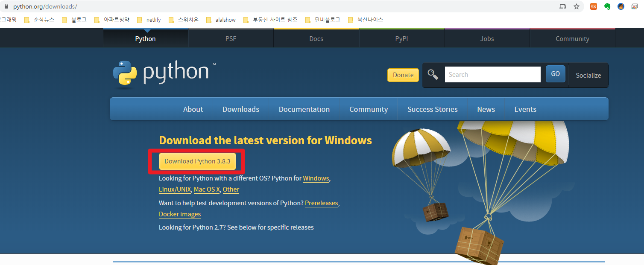This screenshot has height=265, width=644.
Task: Open the 블로그 bookmark folder
Action: click(74, 20)
